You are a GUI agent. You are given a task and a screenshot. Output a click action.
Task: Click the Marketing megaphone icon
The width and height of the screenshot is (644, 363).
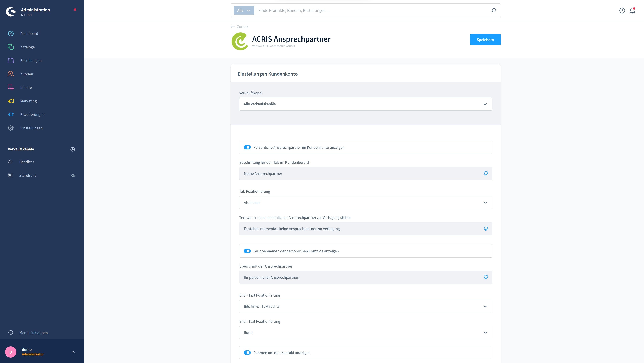11,101
